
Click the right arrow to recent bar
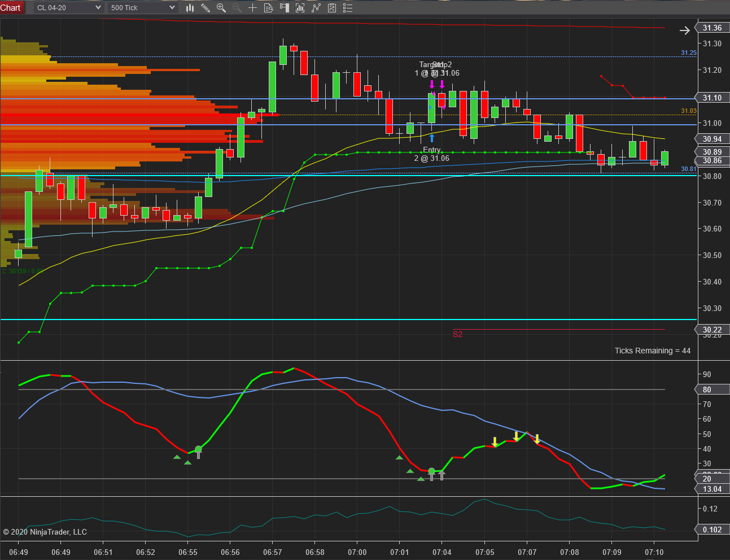[684, 30]
